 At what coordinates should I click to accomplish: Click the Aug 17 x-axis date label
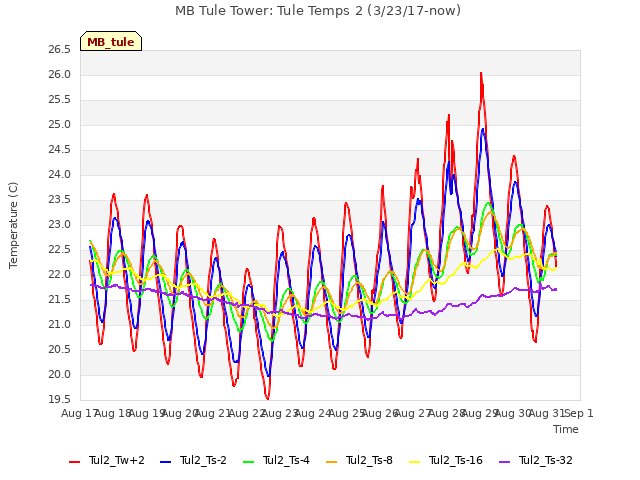point(79,414)
